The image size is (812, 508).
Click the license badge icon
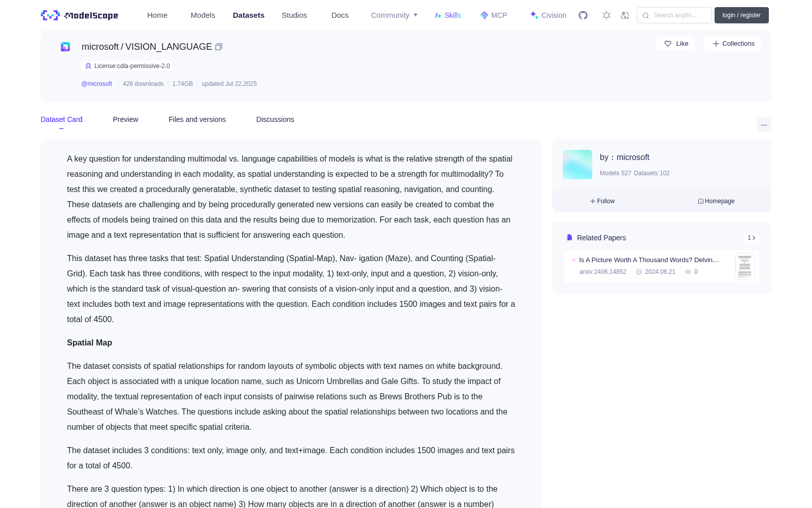pyautogui.click(x=88, y=66)
